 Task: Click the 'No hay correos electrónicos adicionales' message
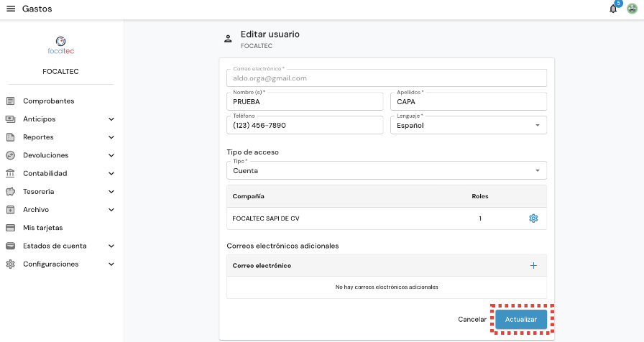pos(387,287)
